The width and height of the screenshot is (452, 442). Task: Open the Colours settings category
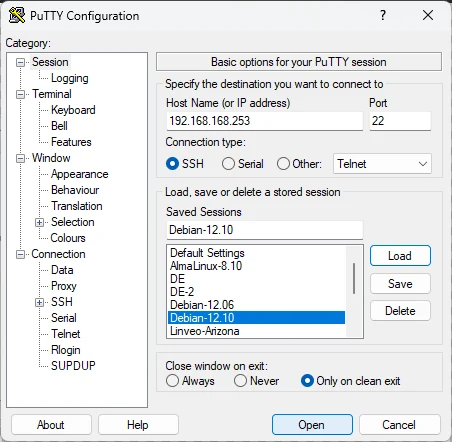(x=68, y=238)
